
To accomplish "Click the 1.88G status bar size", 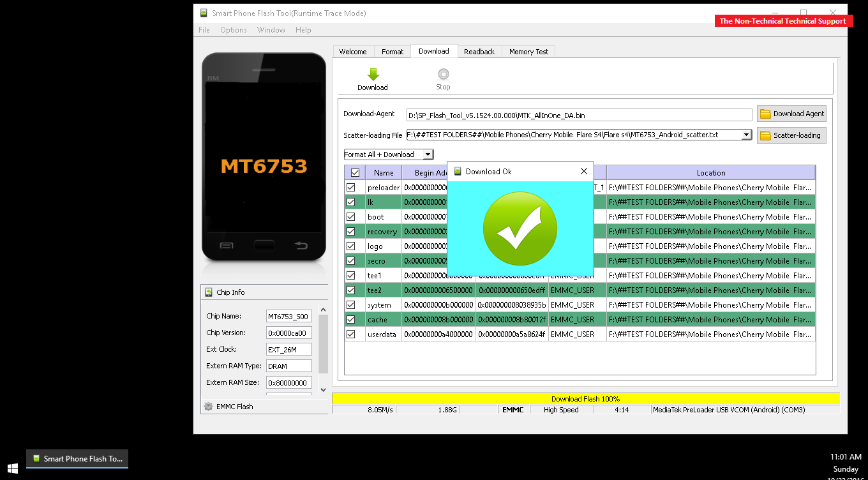I will tap(447, 410).
